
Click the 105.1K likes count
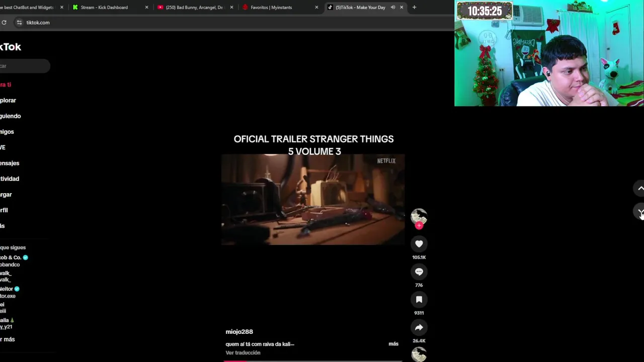[x=419, y=257]
